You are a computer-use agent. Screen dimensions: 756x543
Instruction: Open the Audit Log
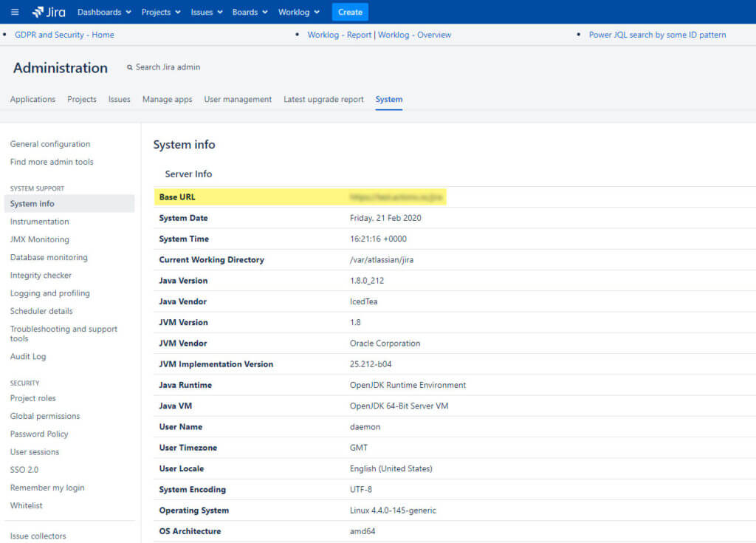pos(28,356)
